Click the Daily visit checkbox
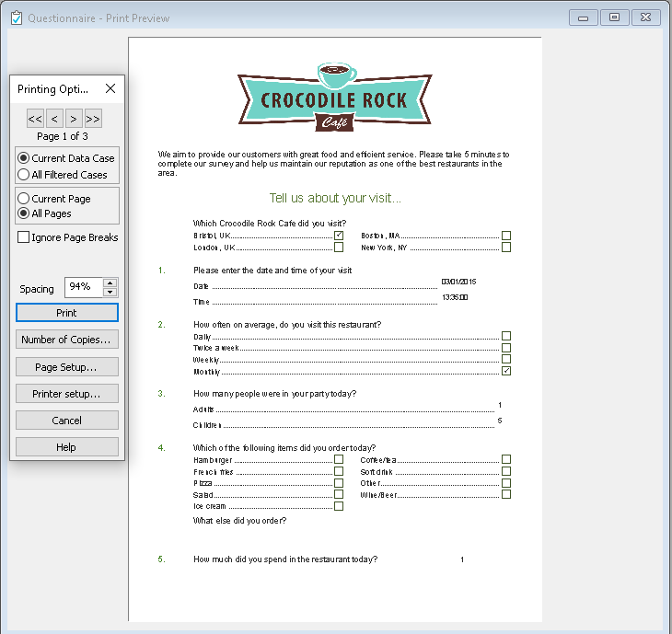The width and height of the screenshot is (672, 634). click(506, 336)
